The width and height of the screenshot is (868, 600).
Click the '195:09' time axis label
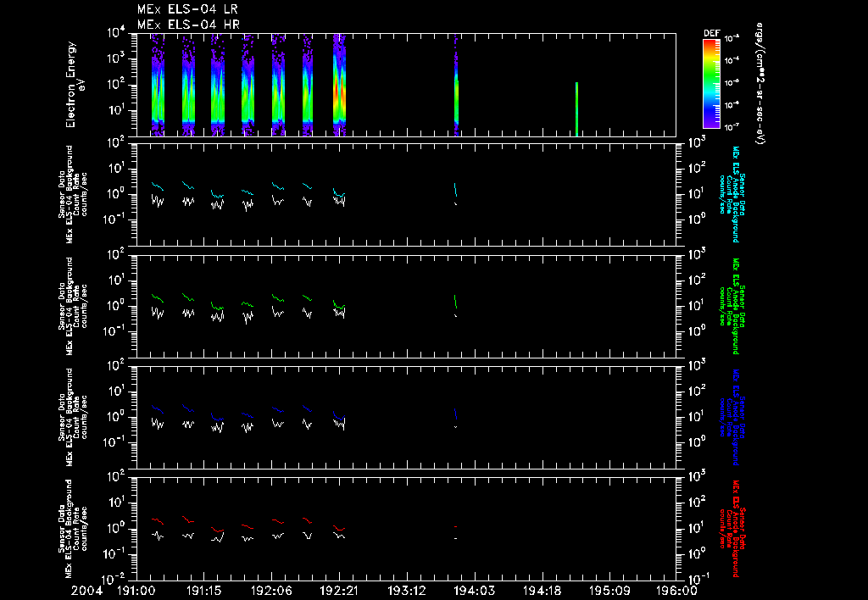(609, 591)
